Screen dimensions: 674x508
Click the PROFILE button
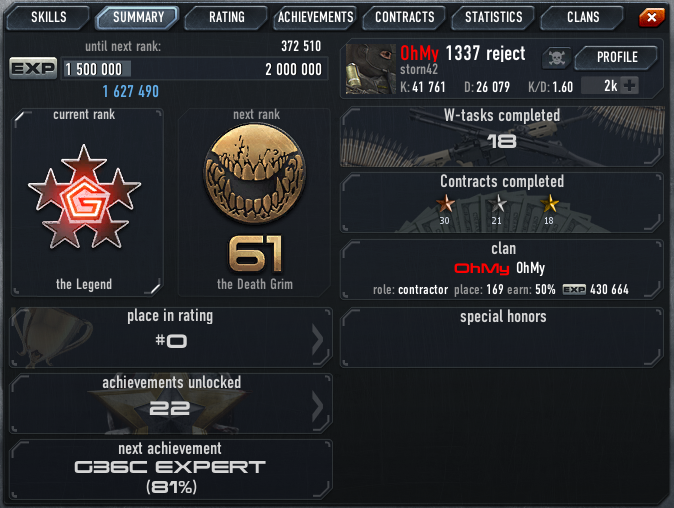coord(617,57)
